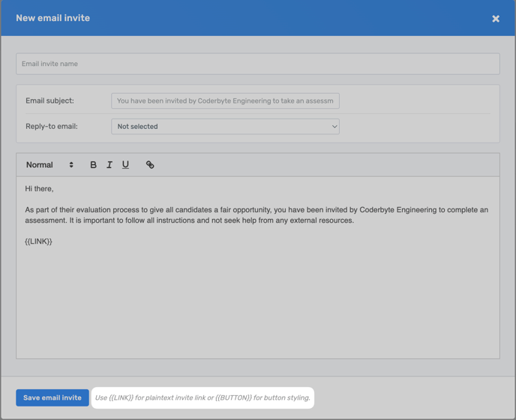Image resolution: width=516 pixels, height=420 pixels.
Task: Click the {{LINK}} placeholder in the message body
Action: (x=38, y=241)
